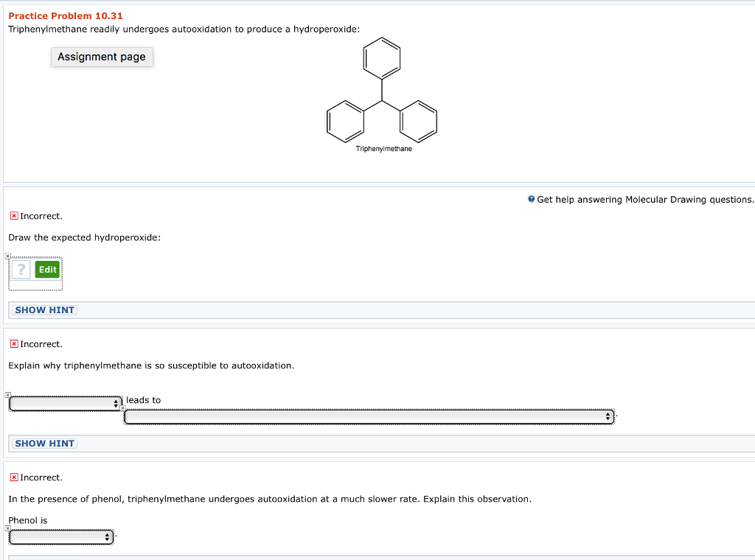Click the blue help icon before Get help answering
Viewport: 755px width, 560px height.
pos(531,199)
